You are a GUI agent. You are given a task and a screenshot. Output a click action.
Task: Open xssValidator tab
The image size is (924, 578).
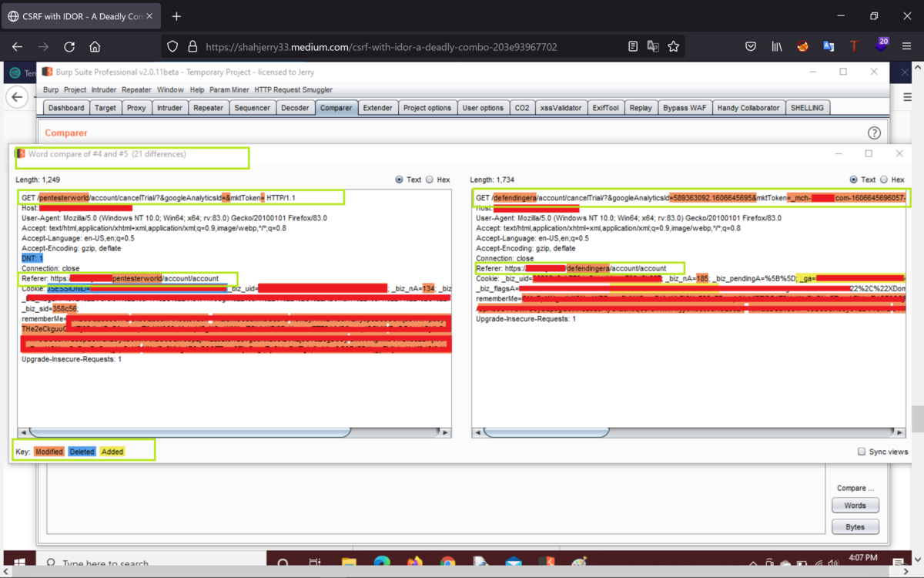[x=561, y=108]
